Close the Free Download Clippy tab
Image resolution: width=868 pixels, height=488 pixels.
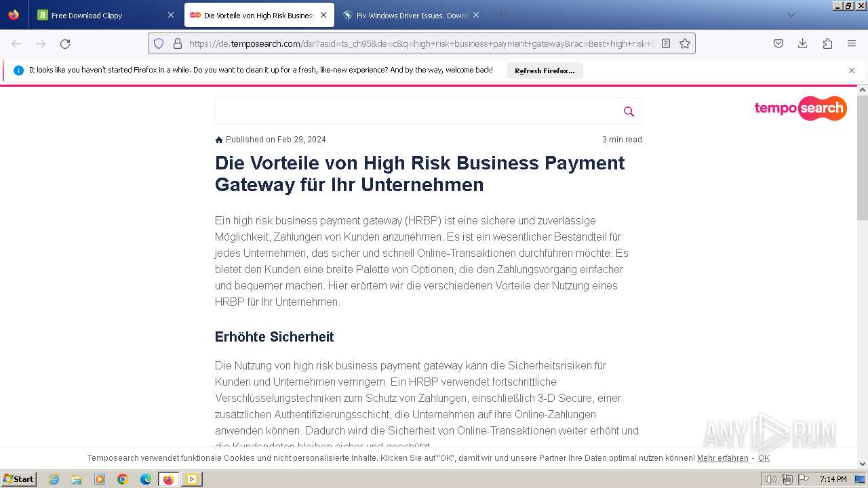tap(170, 15)
